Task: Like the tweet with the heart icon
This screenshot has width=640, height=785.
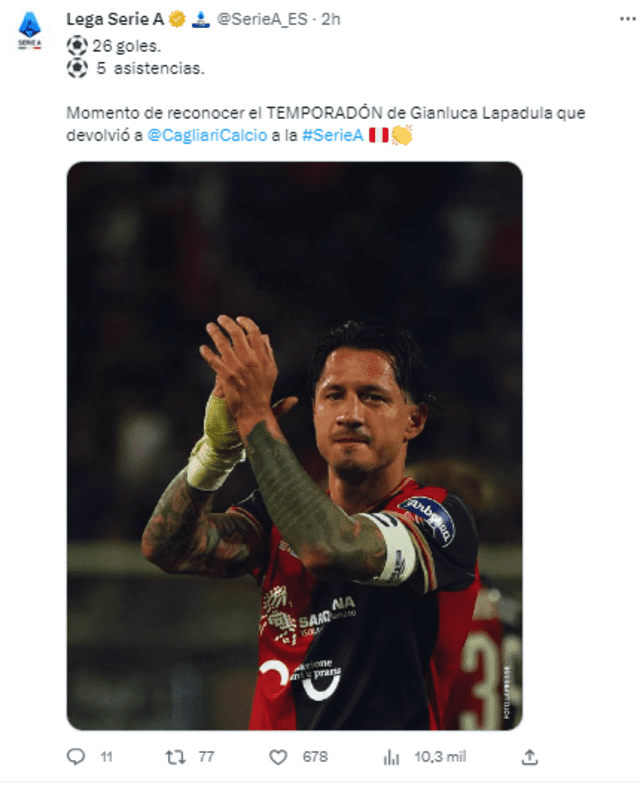Action: (278, 757)
